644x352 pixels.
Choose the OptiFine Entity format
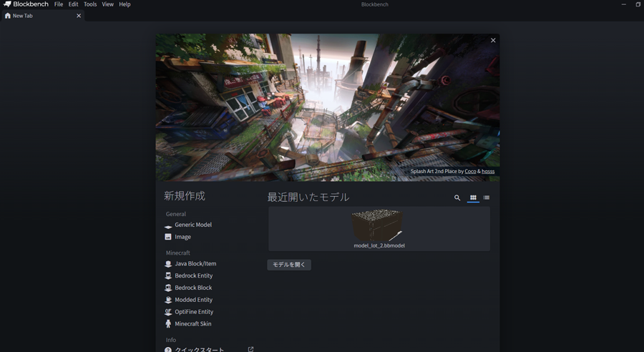194,312
